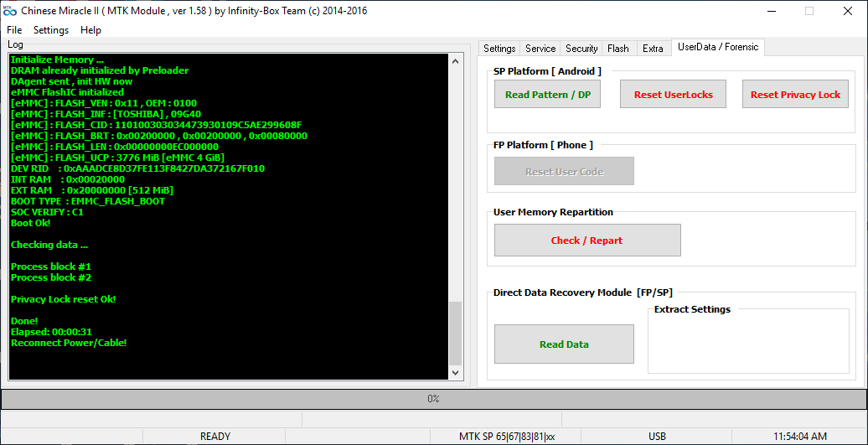Viewport: 868px width, 445px height.
Task: Click the Read Data button
Action: pyautogui.click(x=564, y=344)
